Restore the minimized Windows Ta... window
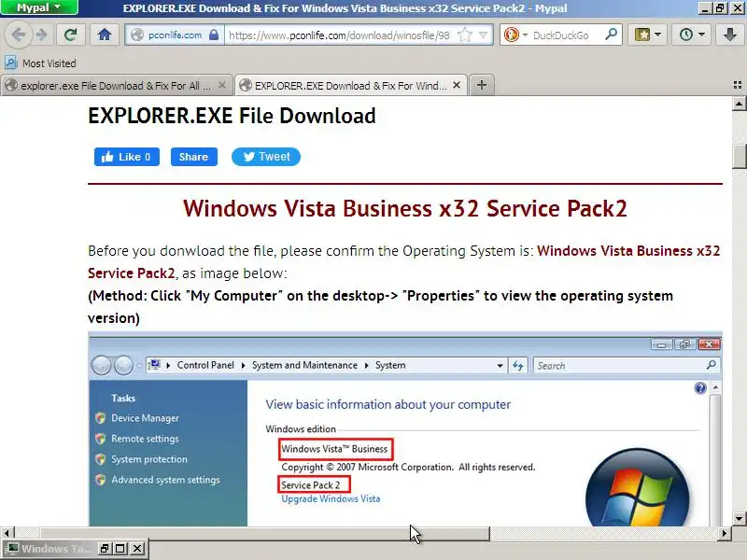747x560 pixels. [x=105, y=549]
